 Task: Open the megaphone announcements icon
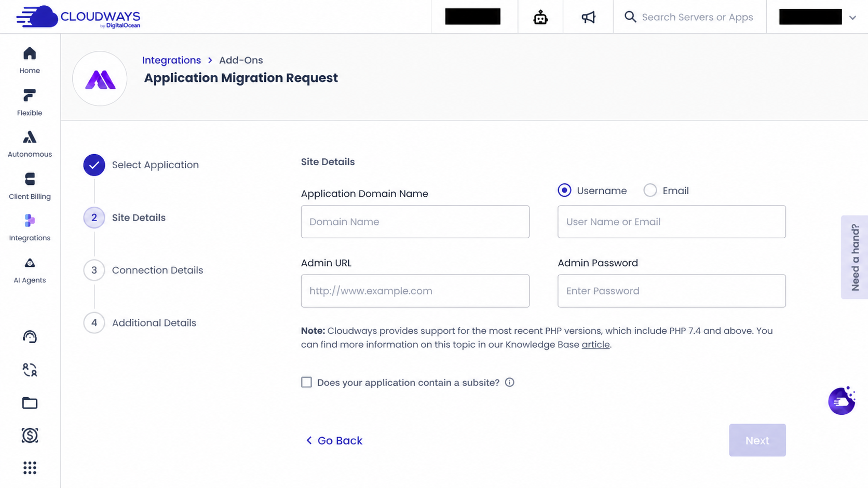pos(588,17)
